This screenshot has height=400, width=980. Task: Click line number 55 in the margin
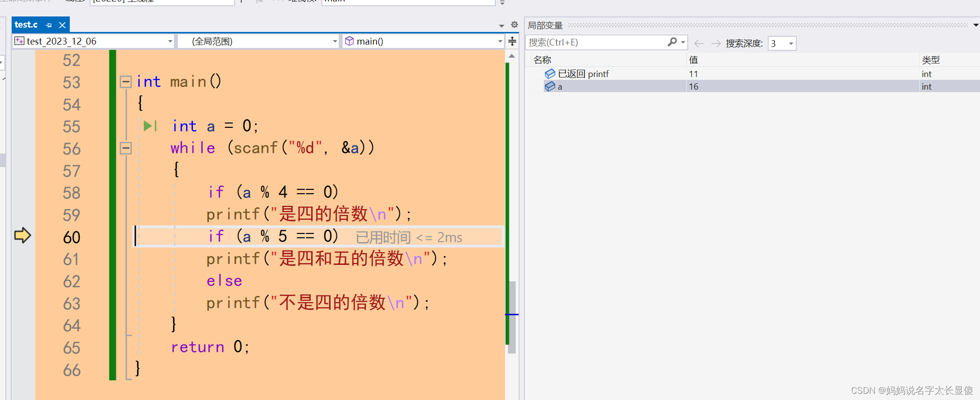(72, 127)
